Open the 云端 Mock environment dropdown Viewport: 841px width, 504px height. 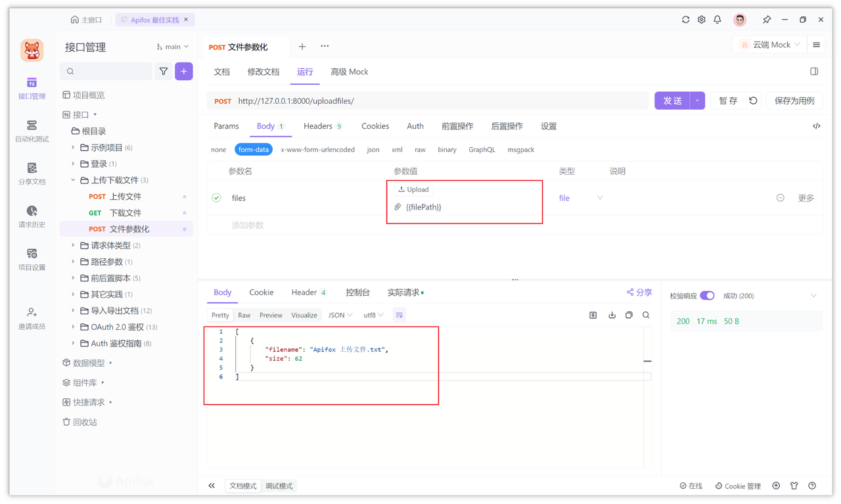pos(769,45)
